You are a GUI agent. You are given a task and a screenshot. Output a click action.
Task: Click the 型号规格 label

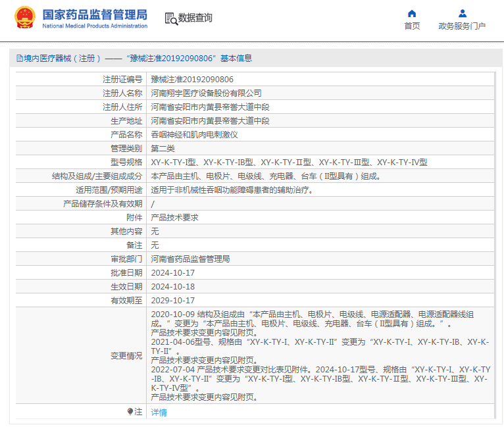pos(126,163)
